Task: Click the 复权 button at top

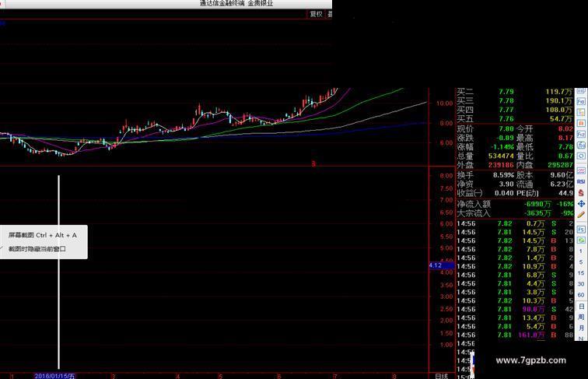Action: tap(316, 14)
